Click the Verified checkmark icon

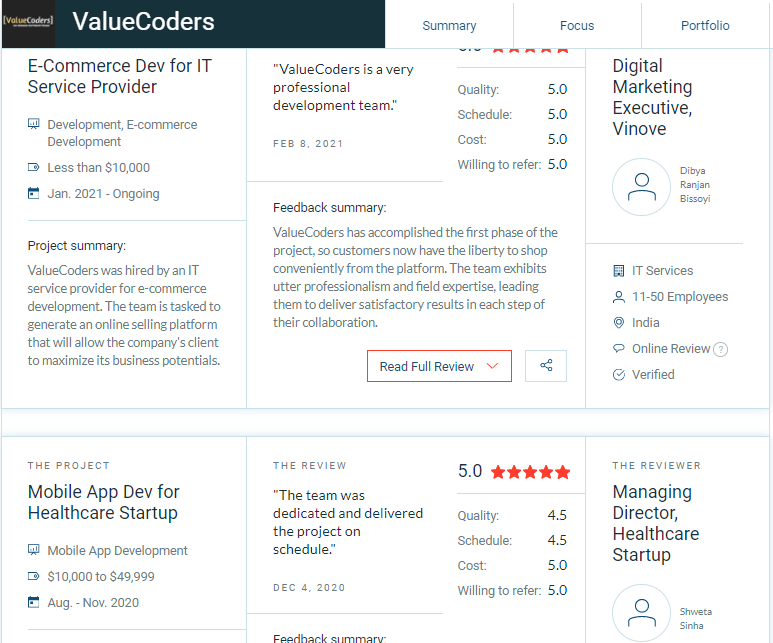coord(619,375)
